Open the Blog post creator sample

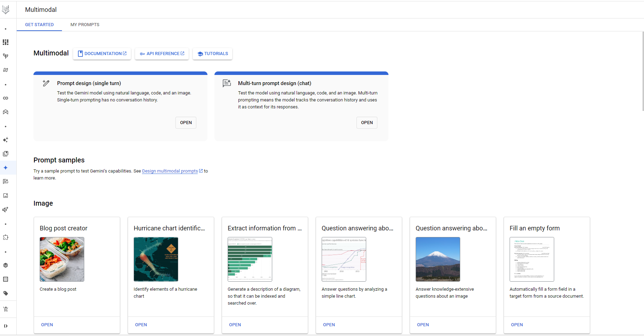click(47, 325)
